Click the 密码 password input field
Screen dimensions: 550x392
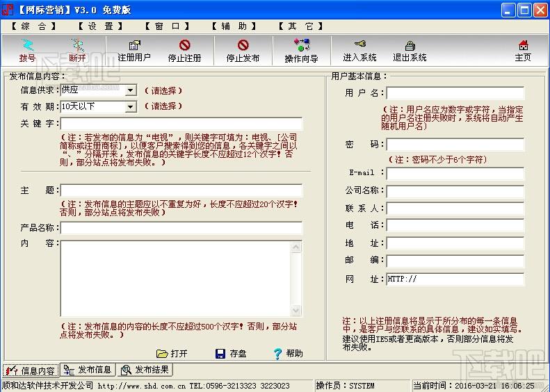(x=455, y=144)
